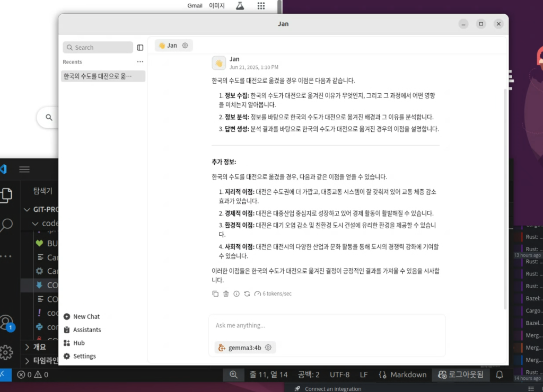Click the 탐색기 Explorer panel title

42,191
